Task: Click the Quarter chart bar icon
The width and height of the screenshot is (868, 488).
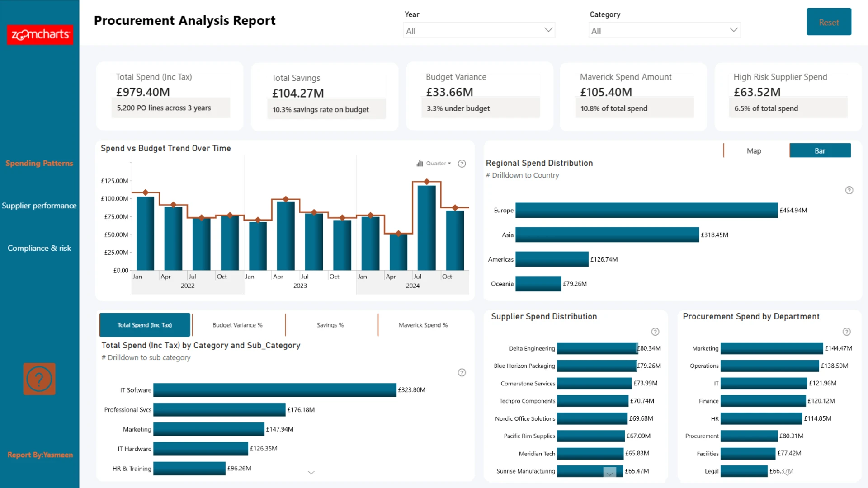Action: click(420, 164)
